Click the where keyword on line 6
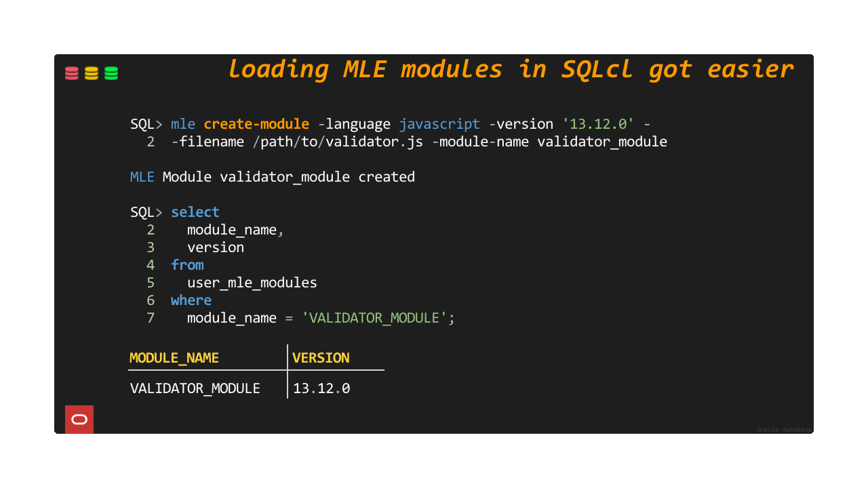 click(x=191, y=300)
